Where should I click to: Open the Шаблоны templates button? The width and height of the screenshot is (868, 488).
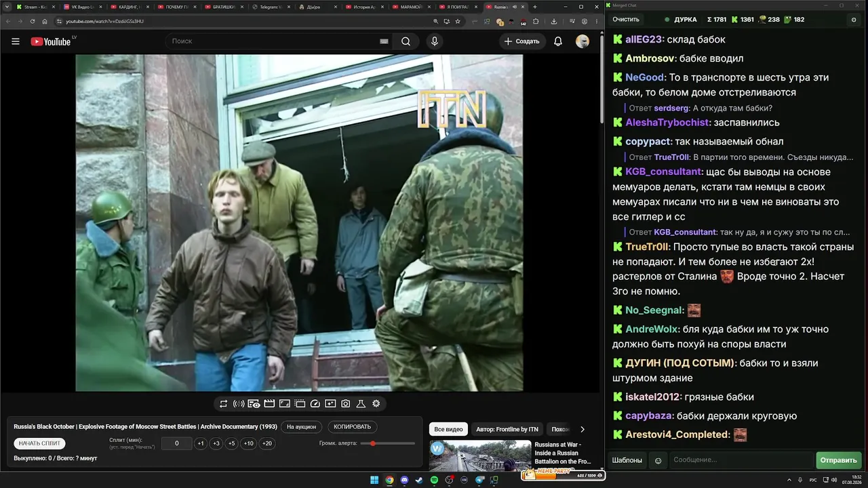(x=627, y=460)
